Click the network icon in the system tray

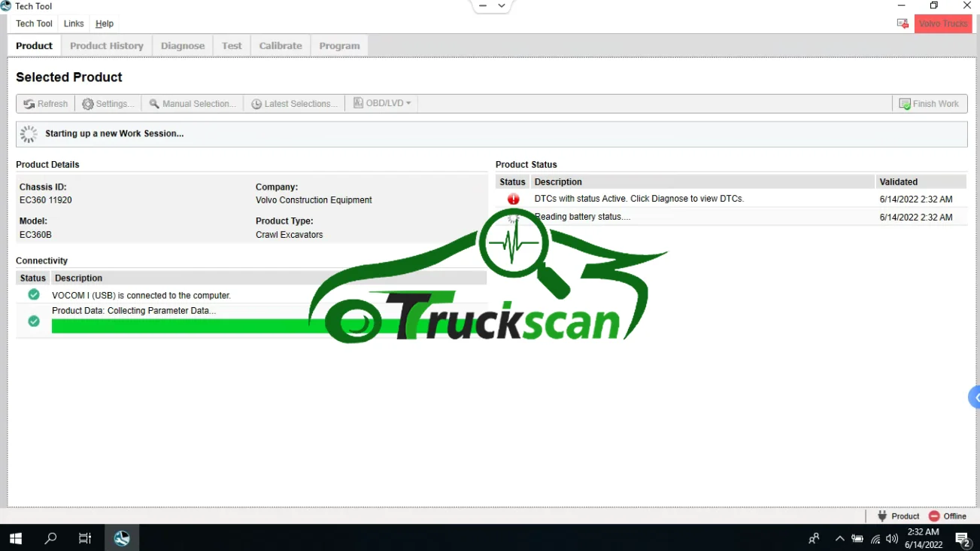click(x=875, y=538)
